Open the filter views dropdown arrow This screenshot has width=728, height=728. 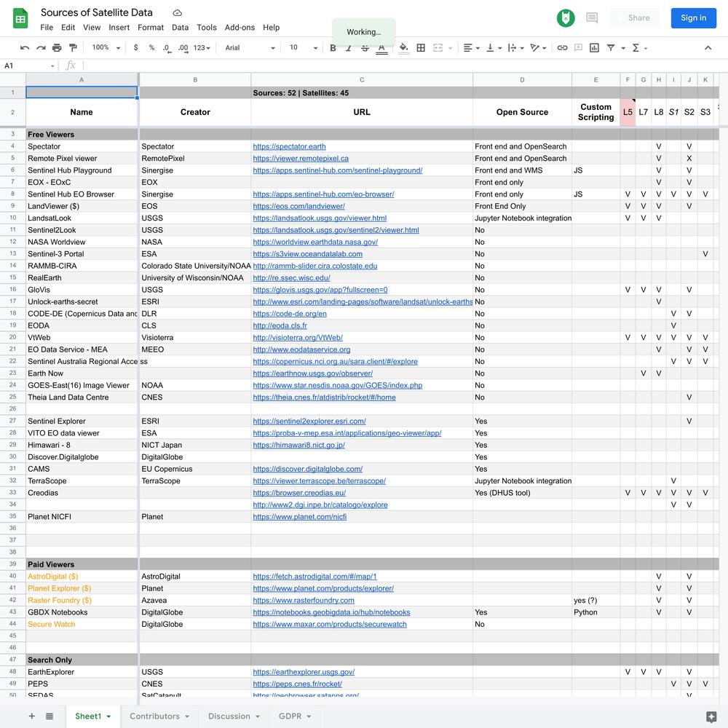623,48
